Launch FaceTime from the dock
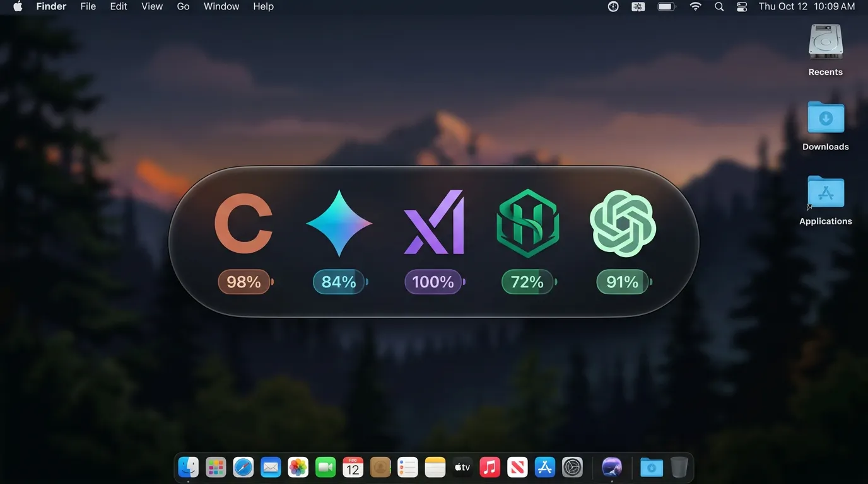This screenshot has width=868, height=484. coord(325,467)
